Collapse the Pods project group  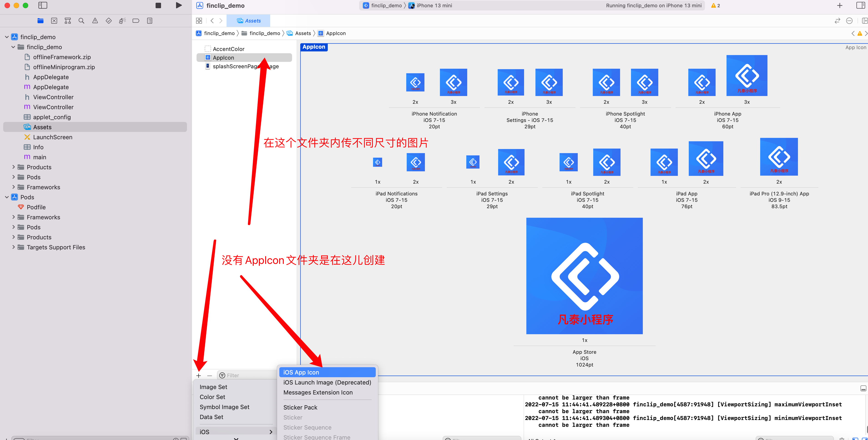click(x=7, y=197)
